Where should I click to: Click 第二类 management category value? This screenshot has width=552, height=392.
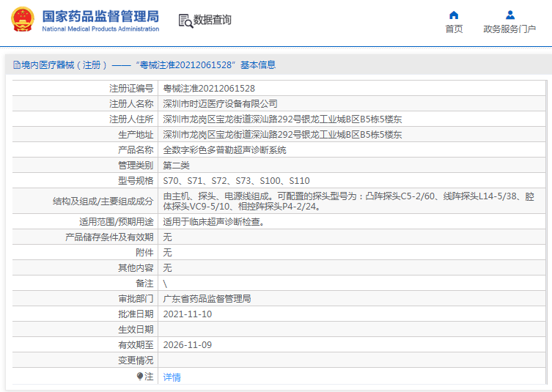click(x=177, y=166)
